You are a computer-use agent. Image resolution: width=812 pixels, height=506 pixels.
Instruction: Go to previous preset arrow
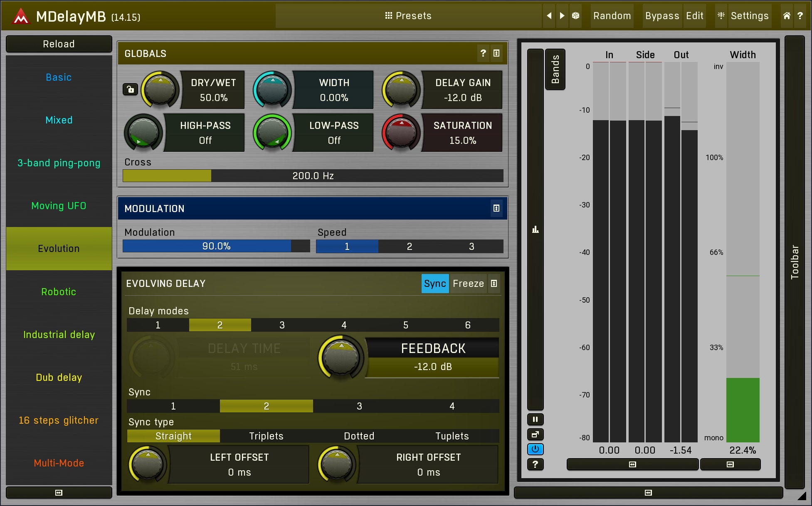549,16
